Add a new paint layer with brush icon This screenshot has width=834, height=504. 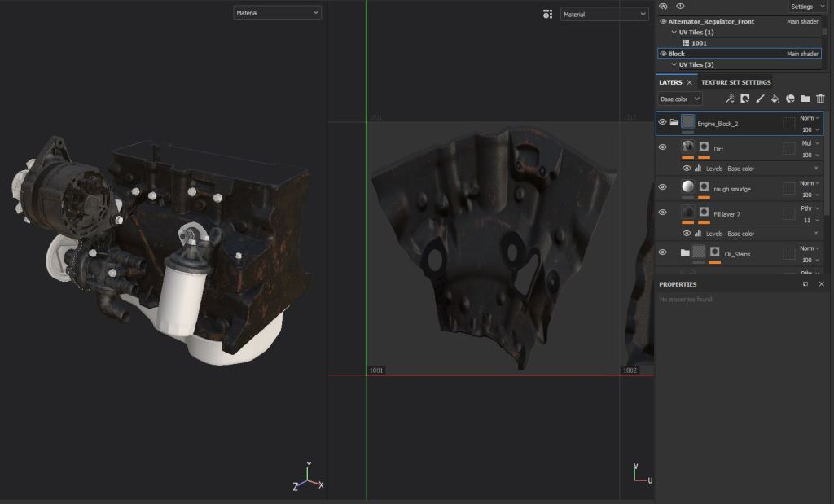click(760, 99)
